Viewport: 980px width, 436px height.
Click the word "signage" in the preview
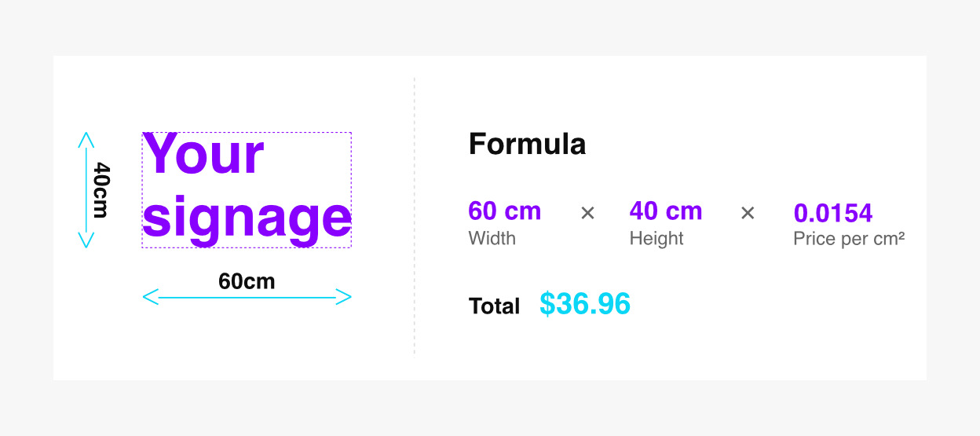point(247,217)
